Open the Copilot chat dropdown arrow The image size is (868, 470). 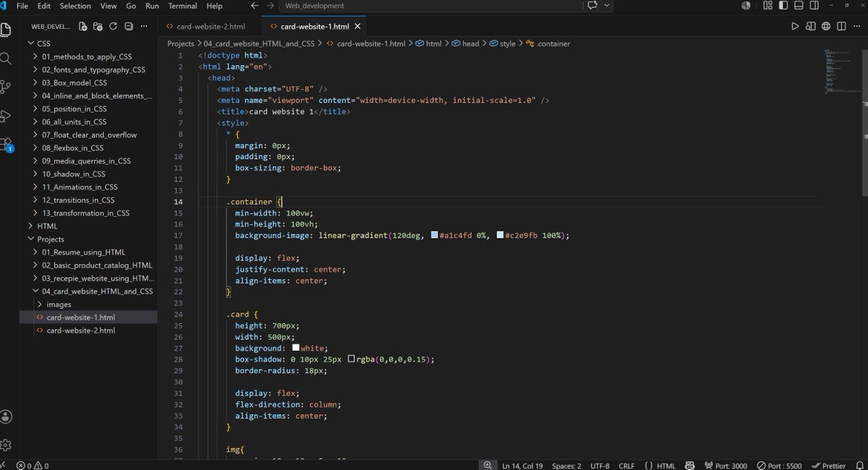(x=607, y=6)
